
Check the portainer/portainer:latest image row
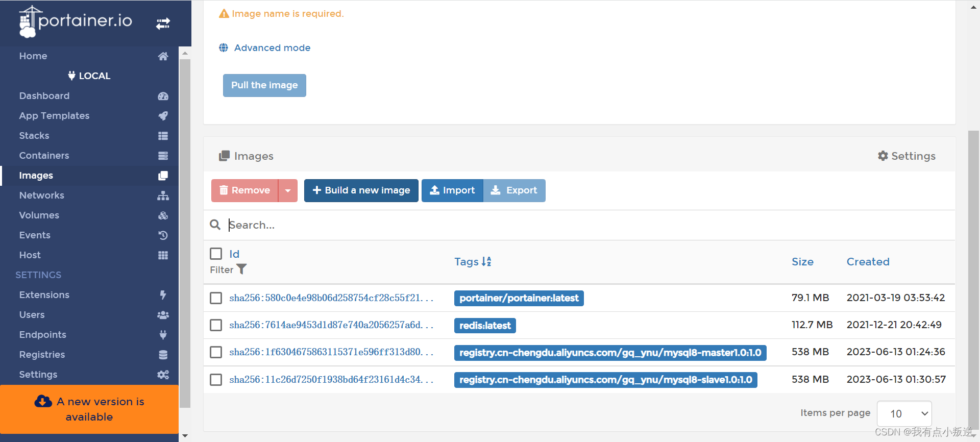point(216,298)
